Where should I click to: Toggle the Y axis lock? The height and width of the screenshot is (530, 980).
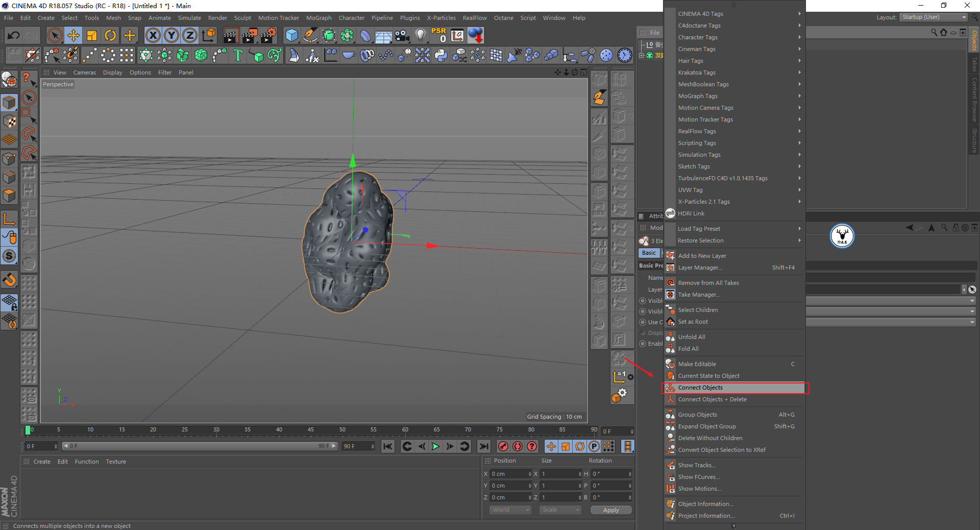pyautogui.click(x=171, y=35)
